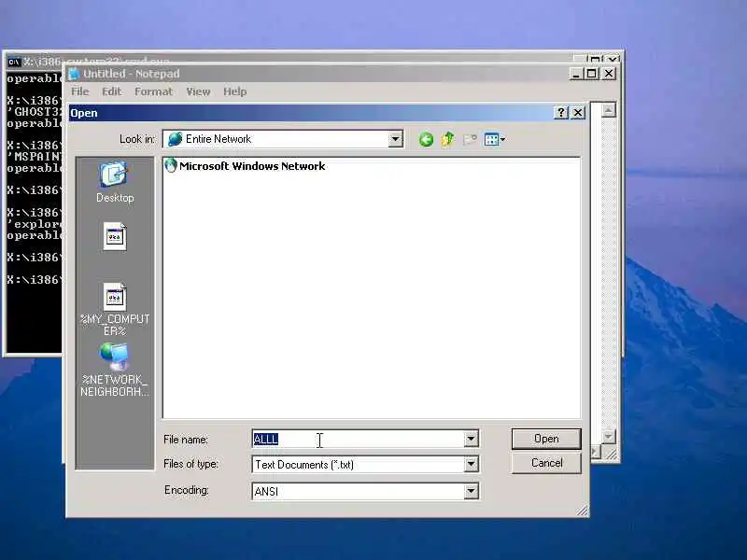Click the disabled Create New Folder icon
The width and height of the screenshot is (747, 560).
pos(470,139)
